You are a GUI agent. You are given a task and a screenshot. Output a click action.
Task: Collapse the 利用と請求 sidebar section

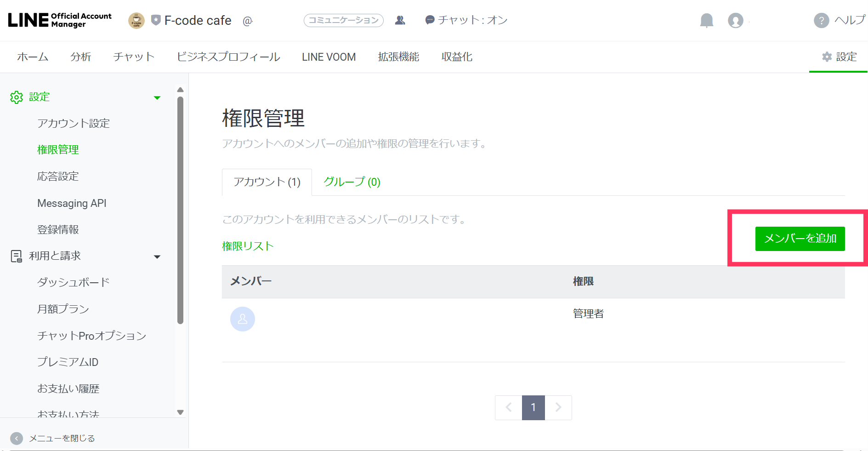[157, 257]
